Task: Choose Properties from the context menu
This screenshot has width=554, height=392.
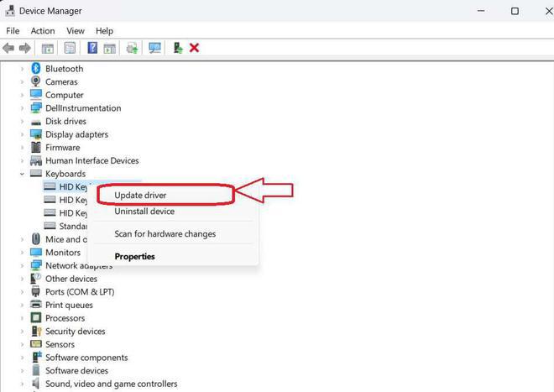Action: [134, 257]
